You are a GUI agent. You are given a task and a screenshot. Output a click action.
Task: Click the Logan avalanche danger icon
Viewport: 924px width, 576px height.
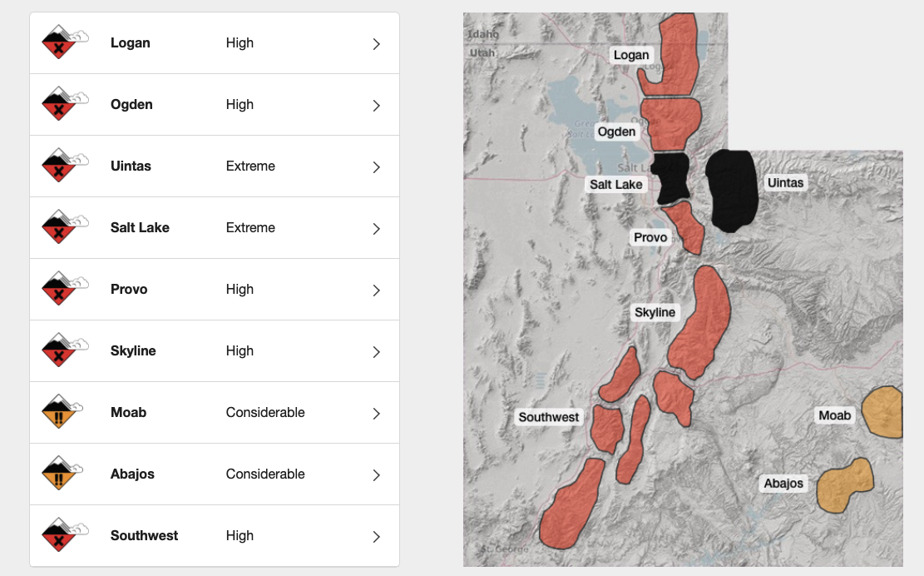63,43
